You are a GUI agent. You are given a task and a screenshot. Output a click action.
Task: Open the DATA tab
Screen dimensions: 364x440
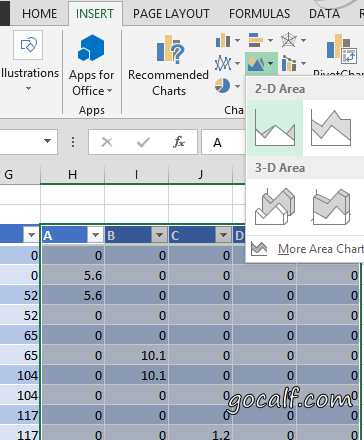(x=324, y=14)
